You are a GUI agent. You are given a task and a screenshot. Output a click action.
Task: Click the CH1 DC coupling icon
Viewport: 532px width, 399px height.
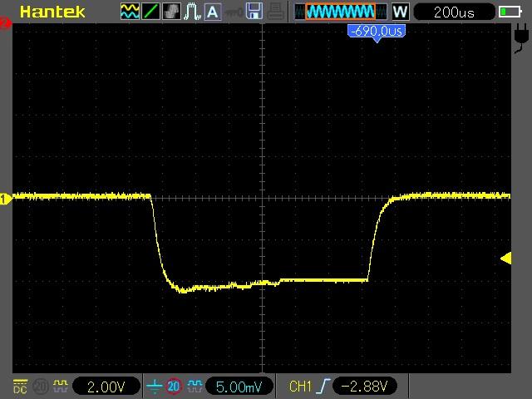tap(20, 387)
